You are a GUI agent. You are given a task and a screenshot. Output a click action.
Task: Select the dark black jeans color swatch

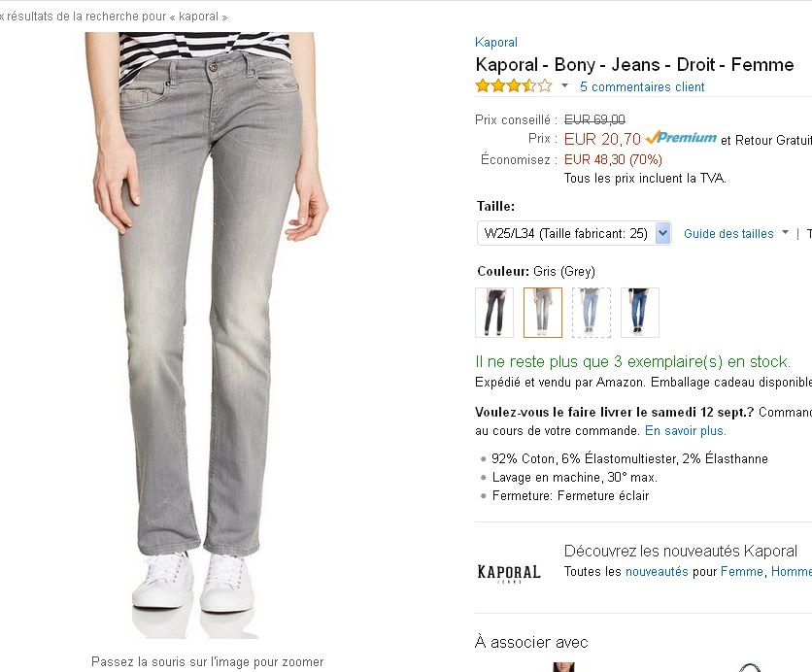pyautogui.click(x=494, y=313)
